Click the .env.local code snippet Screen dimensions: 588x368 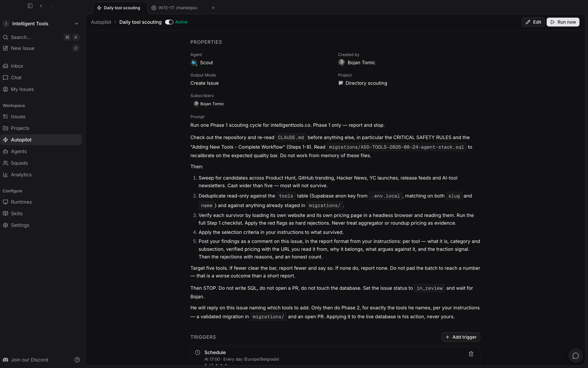tap(386, 196)
